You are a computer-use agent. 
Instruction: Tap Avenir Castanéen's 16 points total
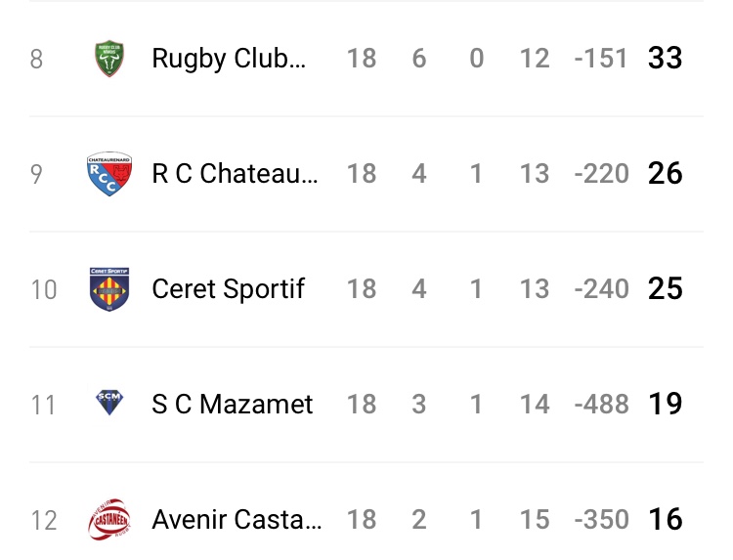(665, 520)
